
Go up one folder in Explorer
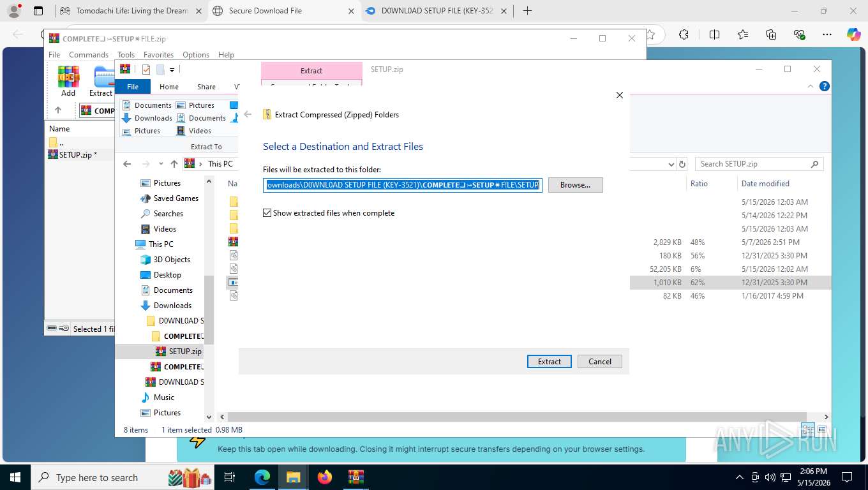(174, 164)
